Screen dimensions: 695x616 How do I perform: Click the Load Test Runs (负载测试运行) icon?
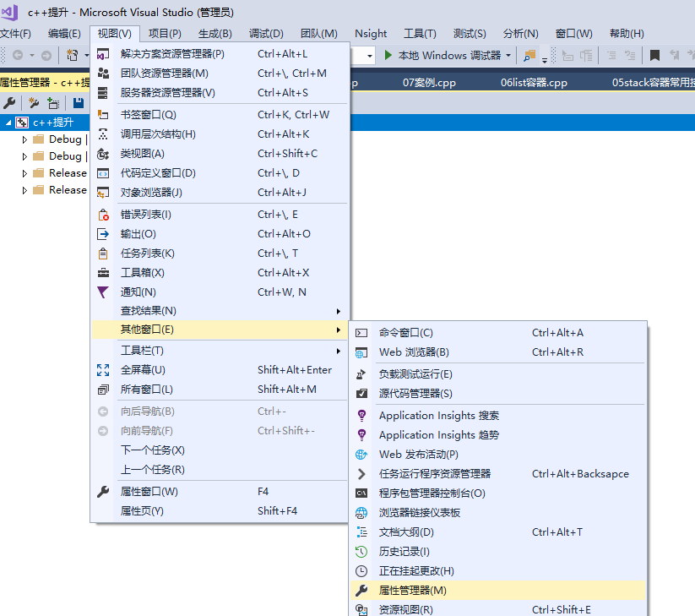coord(361,374)
